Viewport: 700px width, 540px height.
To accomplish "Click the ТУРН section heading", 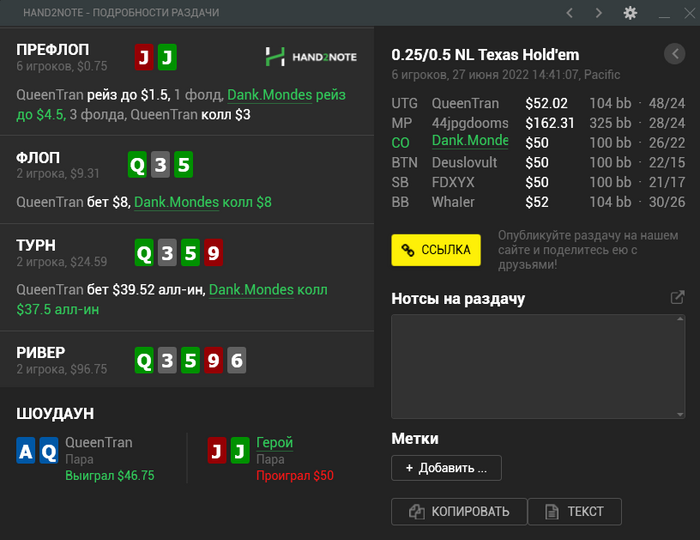I will point(36,245).
